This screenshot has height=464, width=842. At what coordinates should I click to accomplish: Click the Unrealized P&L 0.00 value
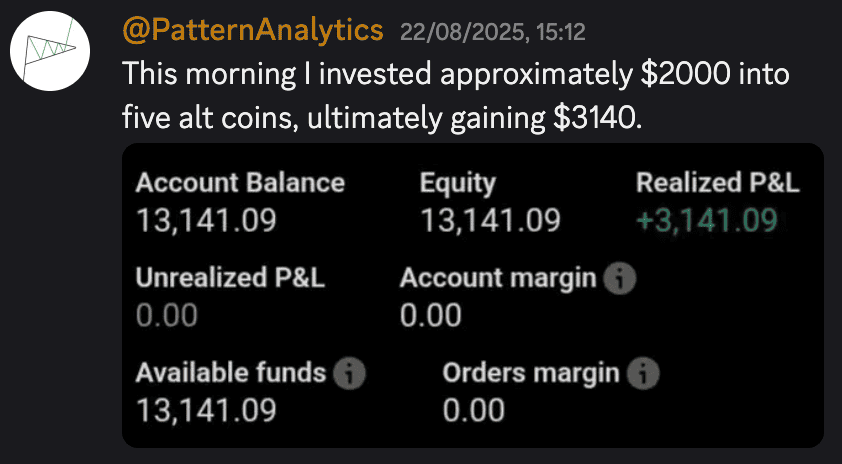[166, 315]
